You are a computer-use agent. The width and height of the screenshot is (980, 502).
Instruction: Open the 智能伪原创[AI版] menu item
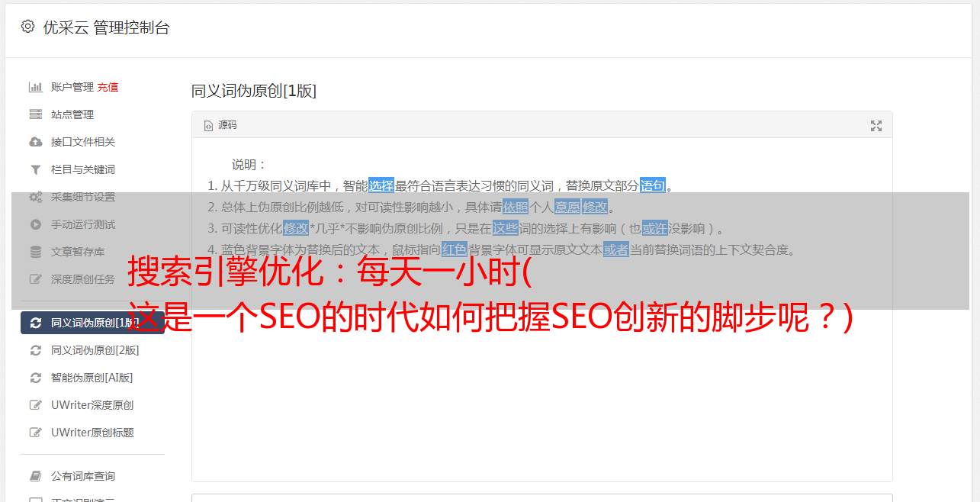coord(92,378)
